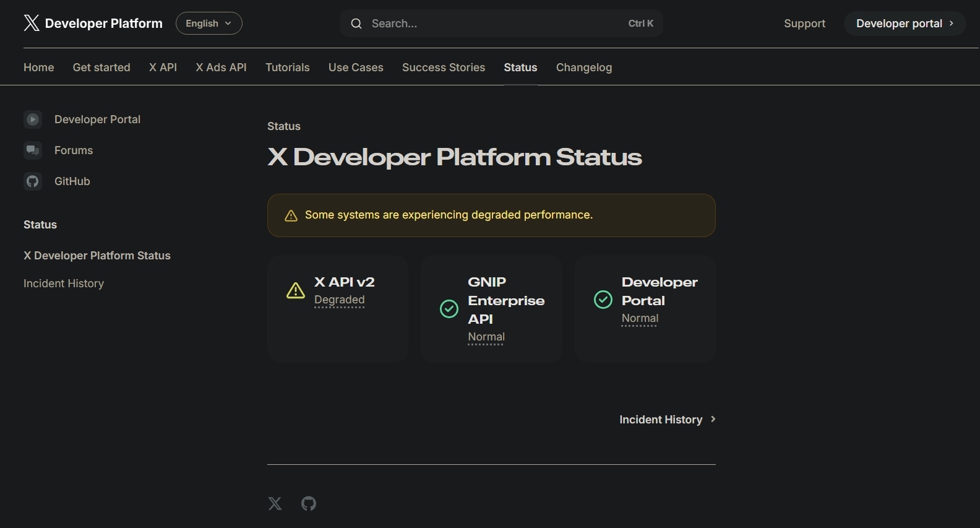
Task: Click the Developer Portal card title
Action: (x=660, y=291)
